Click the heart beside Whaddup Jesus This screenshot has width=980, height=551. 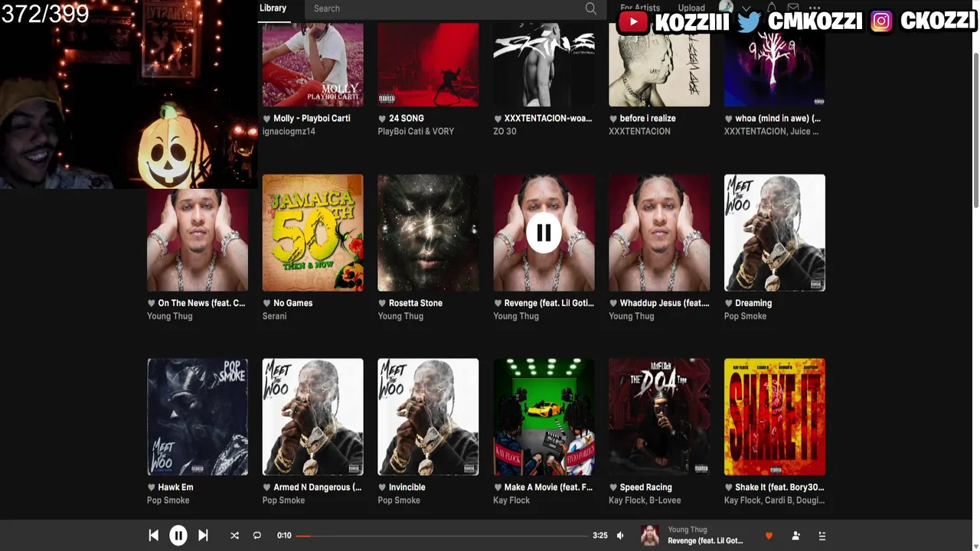click(x=613, y=303)
